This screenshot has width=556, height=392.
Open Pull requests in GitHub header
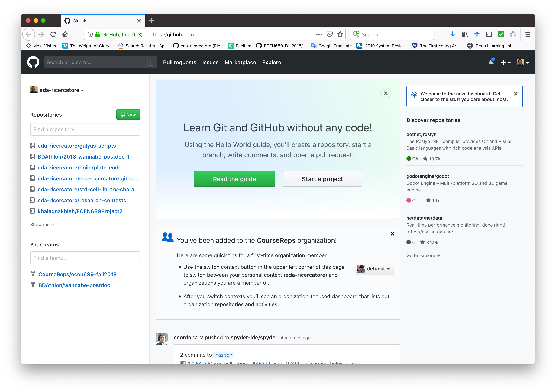(x=179, y=62)
